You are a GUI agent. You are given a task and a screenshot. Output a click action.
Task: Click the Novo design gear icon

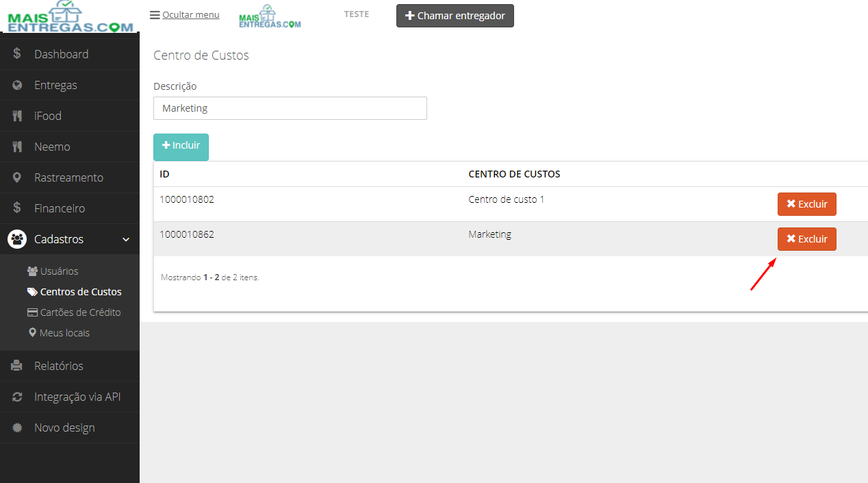tap(17, 428)
